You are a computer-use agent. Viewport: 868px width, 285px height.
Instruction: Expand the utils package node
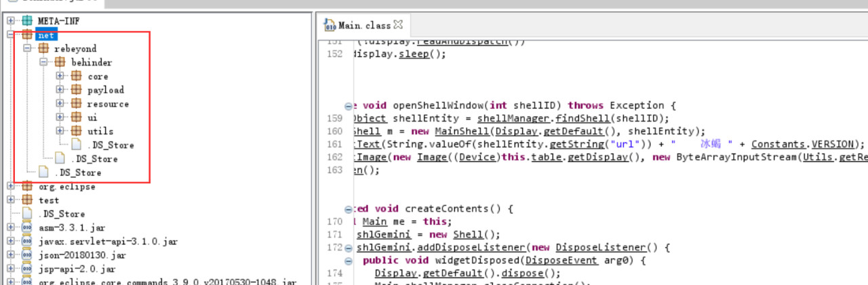pos(60,131)
